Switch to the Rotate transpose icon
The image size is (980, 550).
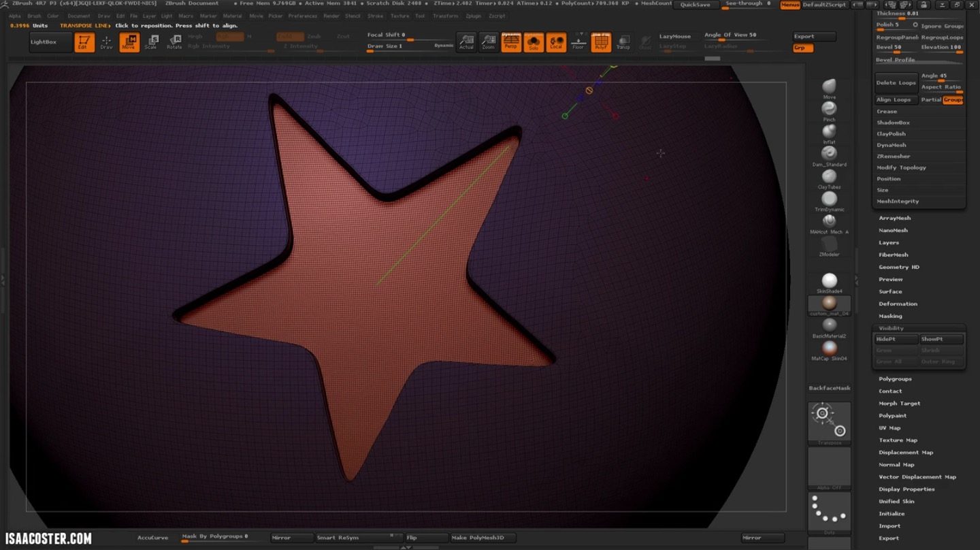coord(174,42)
